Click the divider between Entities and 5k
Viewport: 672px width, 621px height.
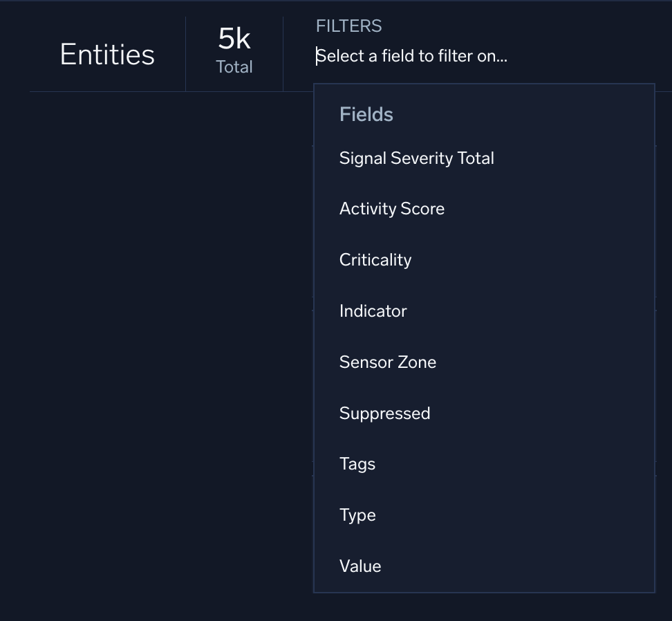[x=185, y=54]
